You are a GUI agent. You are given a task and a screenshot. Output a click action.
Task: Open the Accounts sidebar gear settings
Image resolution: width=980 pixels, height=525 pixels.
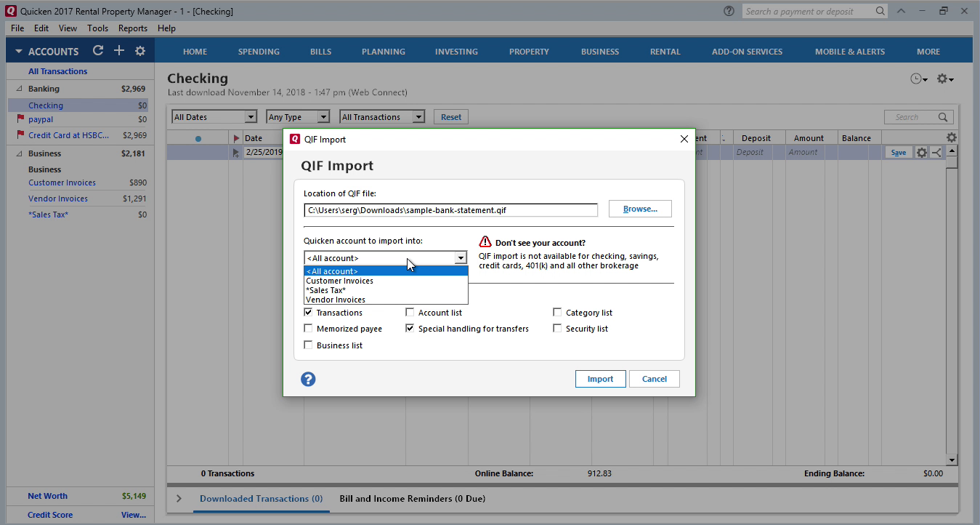click(140, 51)
